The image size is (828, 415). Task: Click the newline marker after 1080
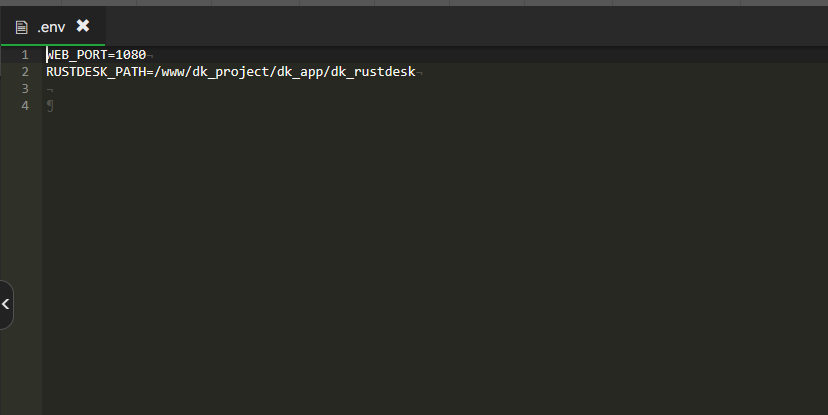[150, 55]
